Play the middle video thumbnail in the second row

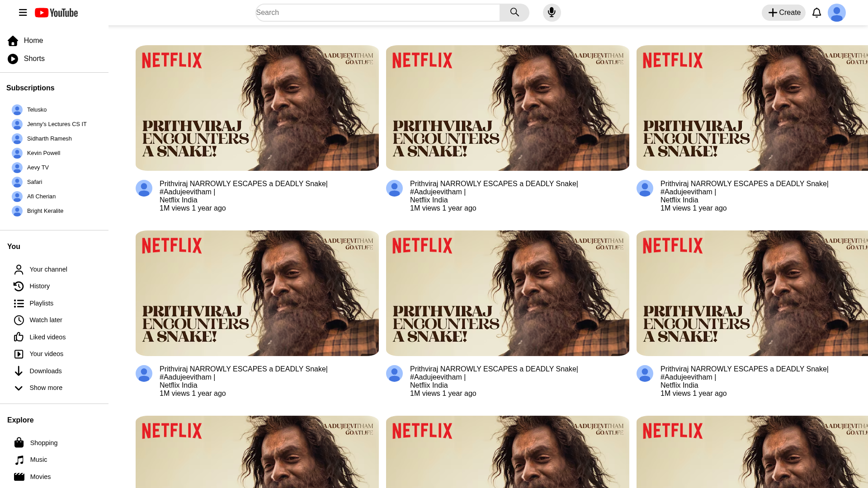(x=508, y=293)
